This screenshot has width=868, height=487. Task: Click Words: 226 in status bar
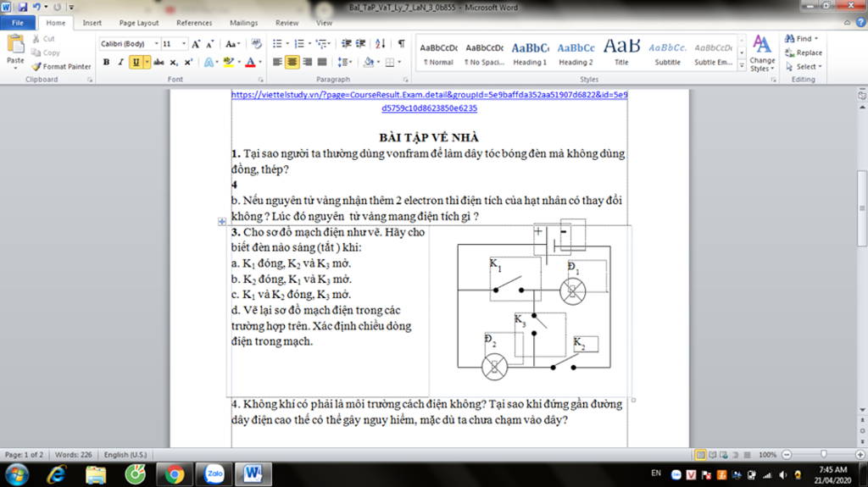point(73,454)
